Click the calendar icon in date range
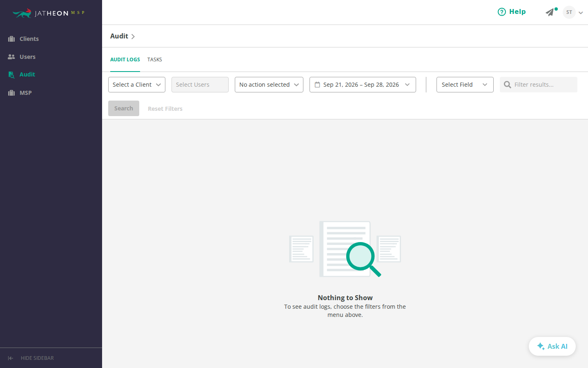Screen dimensions: 588x368 tap(317, 85)
